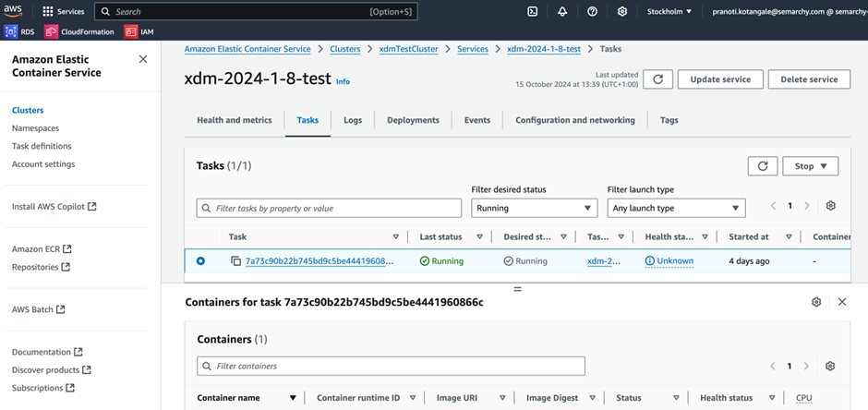The height and width of the screenshot is (410, 868).
Task: Sort by Image URI column
Action: click(x=502, y=398)
